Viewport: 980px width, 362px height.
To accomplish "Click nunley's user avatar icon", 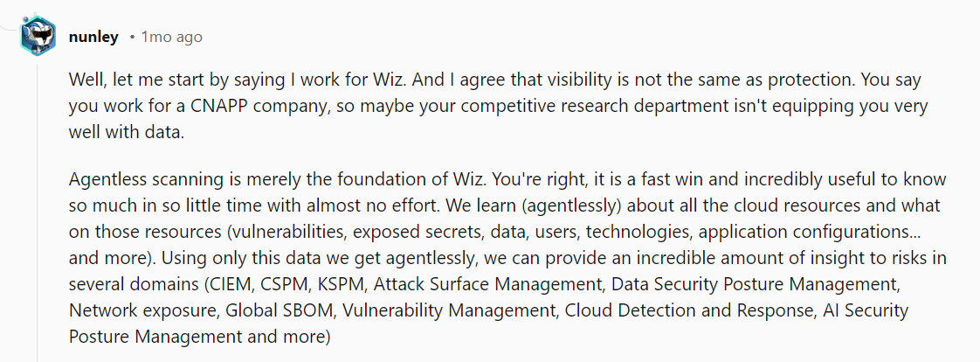I will click(x=38, y=37).
